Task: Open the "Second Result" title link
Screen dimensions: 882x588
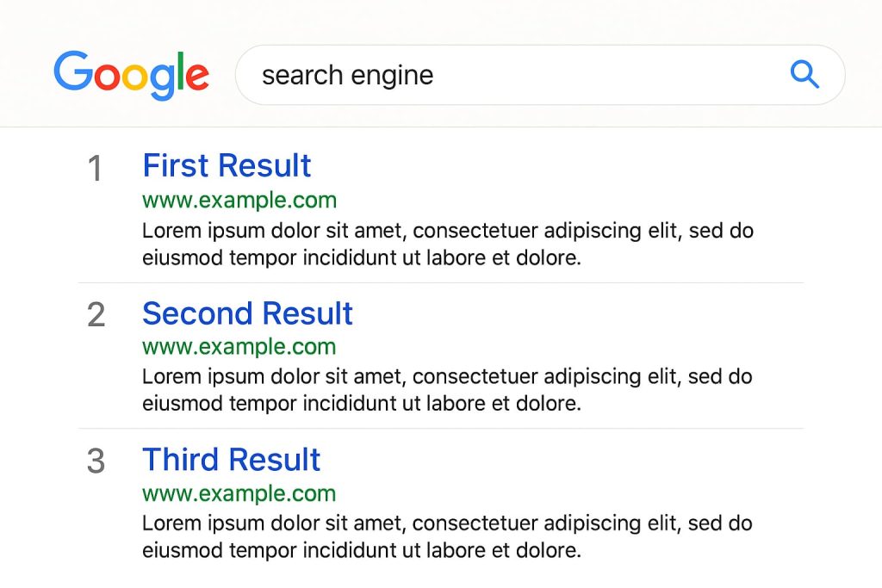Action: [247, 313]
